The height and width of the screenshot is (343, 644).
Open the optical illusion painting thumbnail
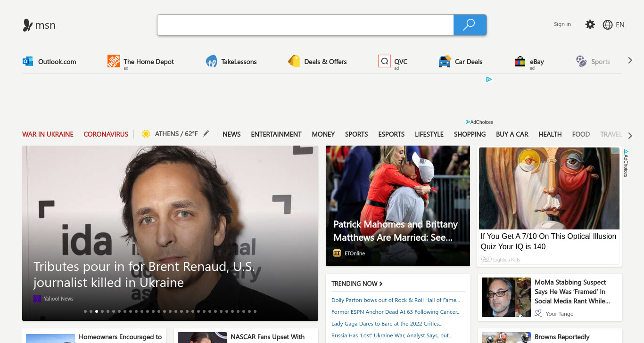pos(549,188)
